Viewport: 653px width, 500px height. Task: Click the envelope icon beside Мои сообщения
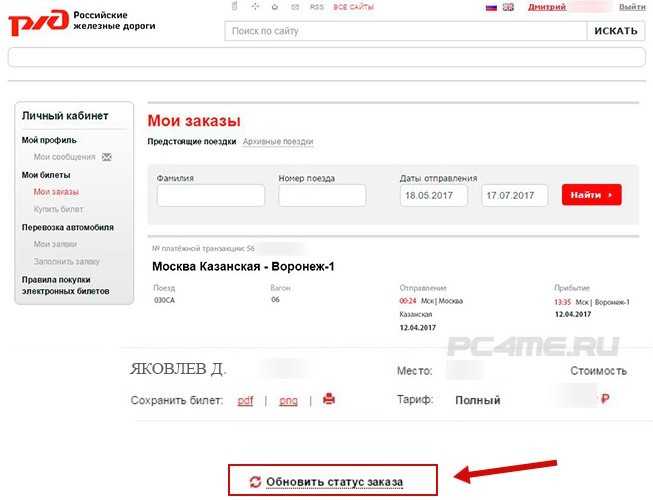click(x=107, y=157)
